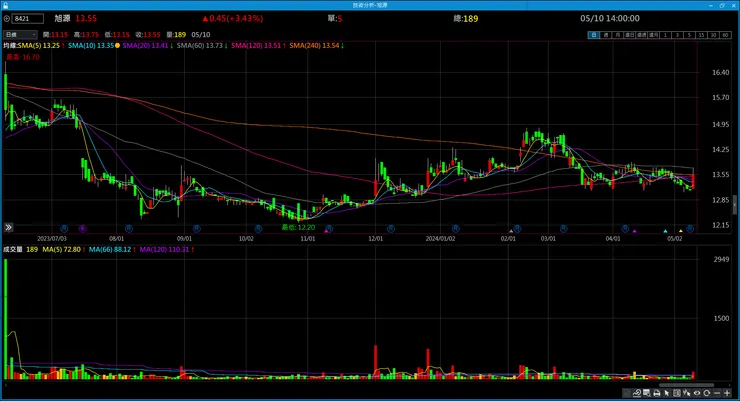Open the chart drawing tool icon
The image size is (740, 401).
(636, 393)
